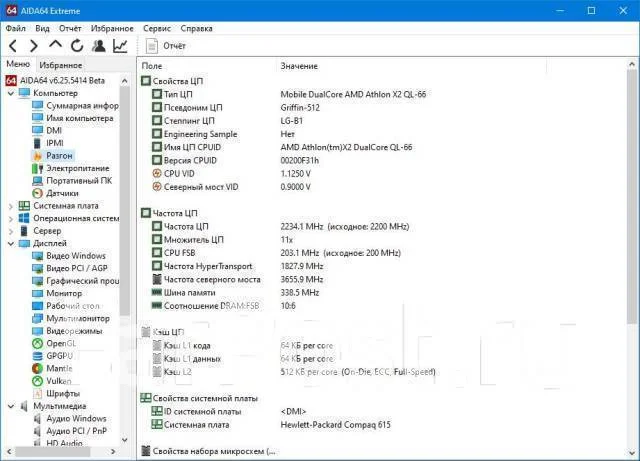Image resolution: width=640 pixels, height=461 pixels.
Task: Open the Видеорежимы entry
Action: point(67,331)
